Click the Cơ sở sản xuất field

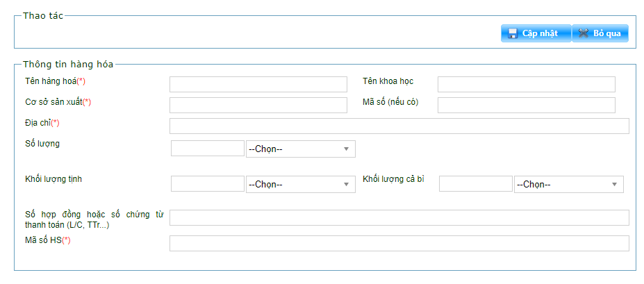pyautogui.click(x=258, y=105)
